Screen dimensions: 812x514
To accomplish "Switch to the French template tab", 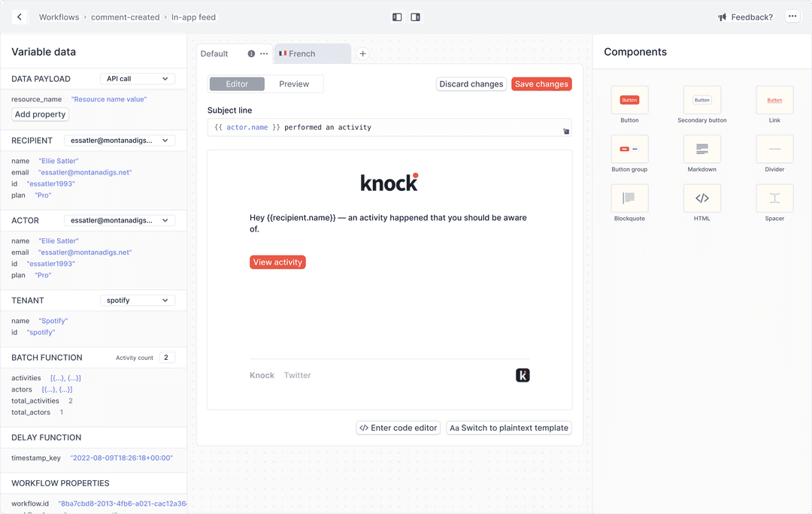I will click(311, 53).
